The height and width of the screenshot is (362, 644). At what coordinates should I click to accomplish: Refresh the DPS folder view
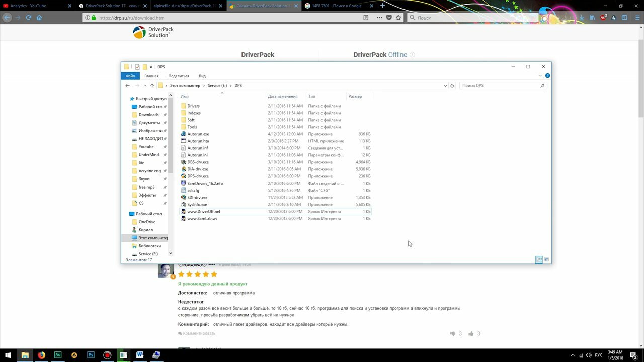click(x=452, y=86)
